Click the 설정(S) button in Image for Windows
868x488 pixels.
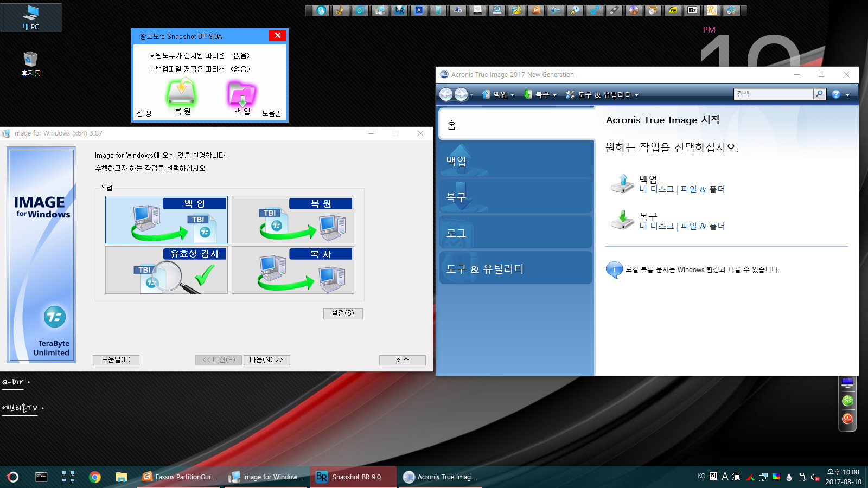pos(343,313)
